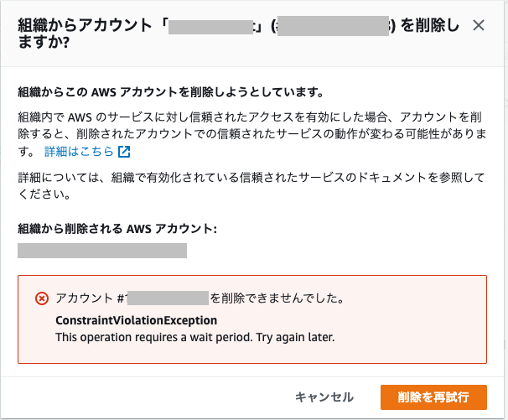Click the キャンセル button
This screenshot has height=420, width=508.
[x=324, y=397]
